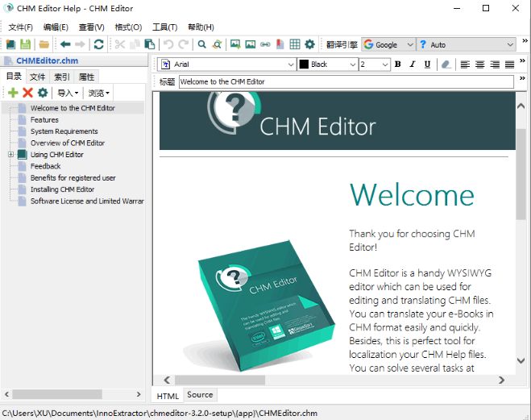The image size is (531, 420).
Task: Click the Copy icon in toolbar
Action: [135, 44]
